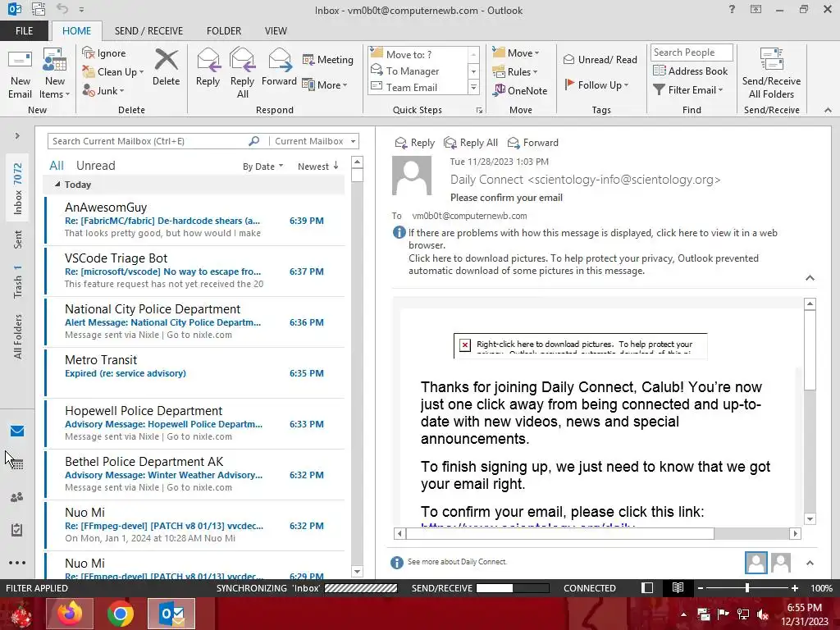
Task: Send to OneNote
Action: [x=520, y=90]
